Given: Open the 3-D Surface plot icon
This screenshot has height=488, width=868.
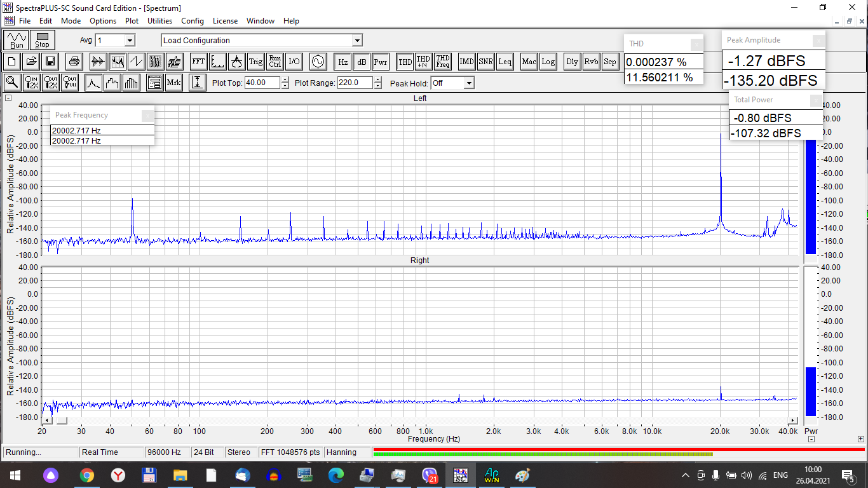Looking at the screenshot, I should pos(174,62).
